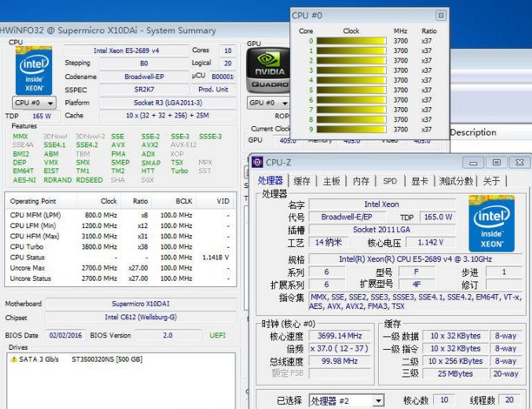Minimize the CPU-Z window
The height and width of the screenshot is (409, 532).
pyautogui.click(x=473, y=163)
